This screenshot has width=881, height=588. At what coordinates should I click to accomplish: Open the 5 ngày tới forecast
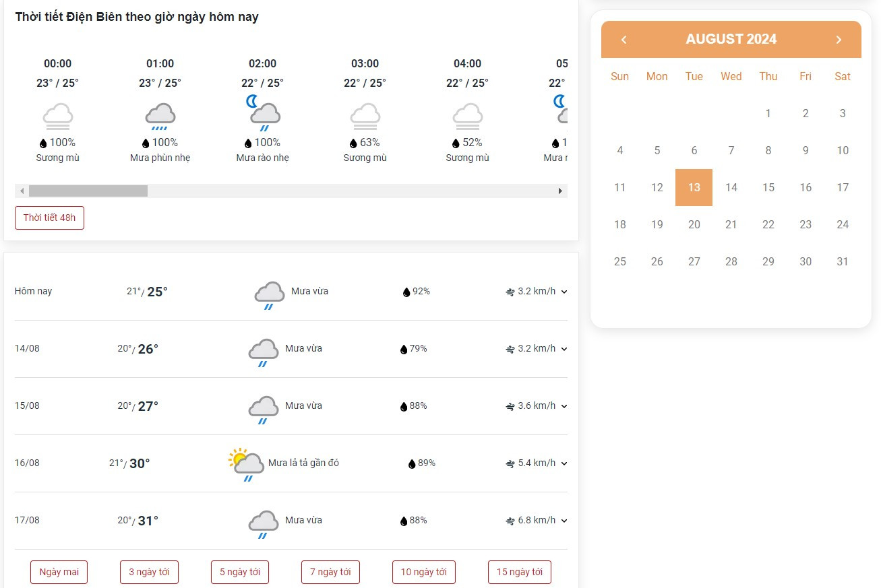pos(240,573)
